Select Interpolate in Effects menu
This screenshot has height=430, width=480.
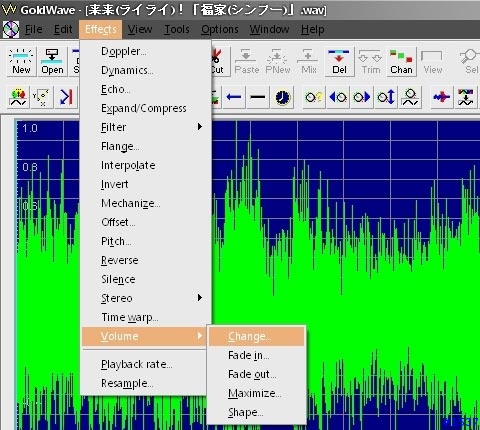coord(146,165)
